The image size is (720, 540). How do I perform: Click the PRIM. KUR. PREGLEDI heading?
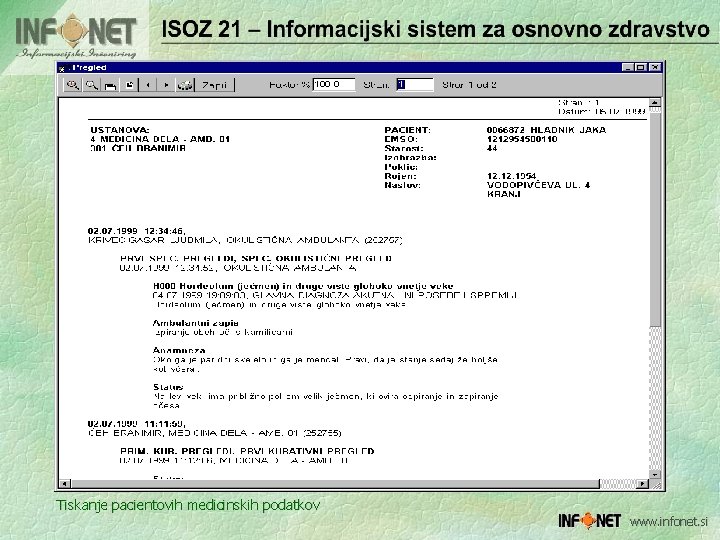click(x=177, y=451)
